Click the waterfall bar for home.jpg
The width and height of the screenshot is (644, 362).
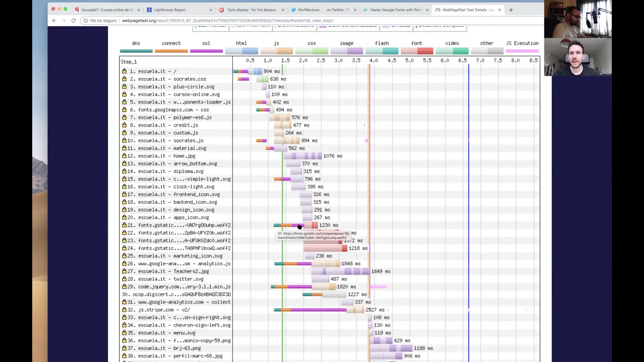tap(303, 156)
